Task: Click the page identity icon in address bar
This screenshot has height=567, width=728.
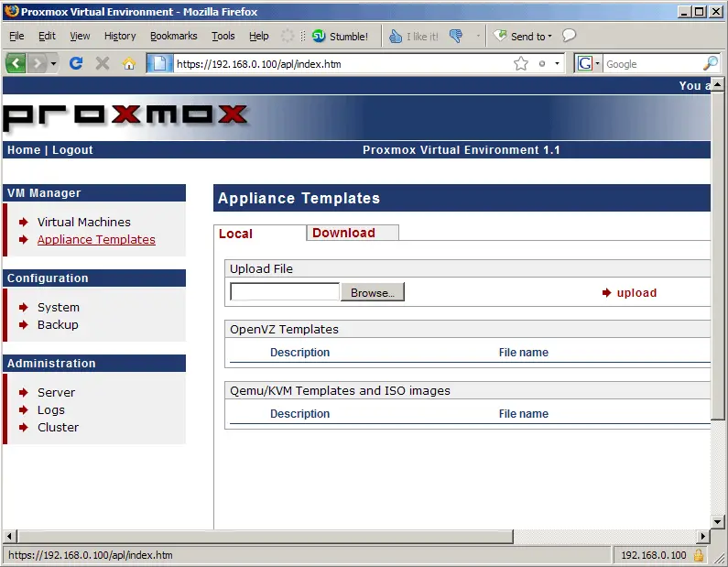Action: tap(159, 63)
